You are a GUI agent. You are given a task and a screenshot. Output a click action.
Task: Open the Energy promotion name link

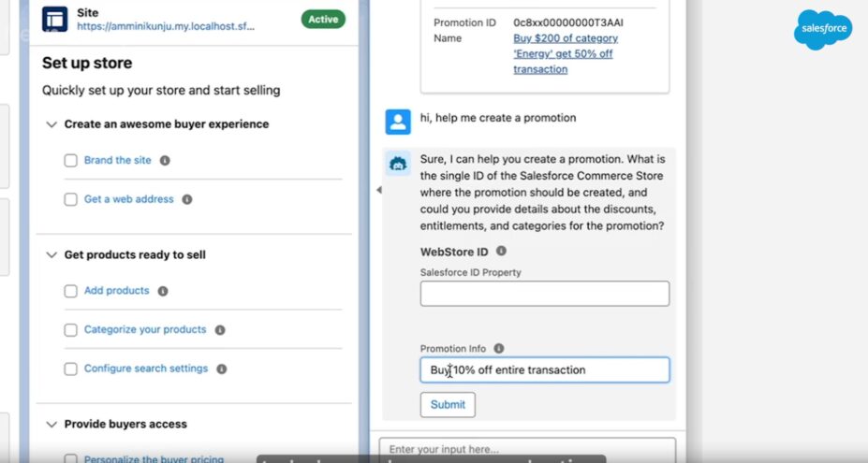(565, 53)
